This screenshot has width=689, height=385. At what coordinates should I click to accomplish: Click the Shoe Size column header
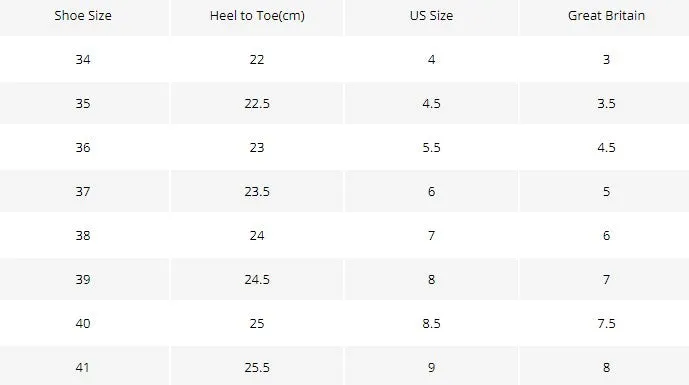click(83, 16)
